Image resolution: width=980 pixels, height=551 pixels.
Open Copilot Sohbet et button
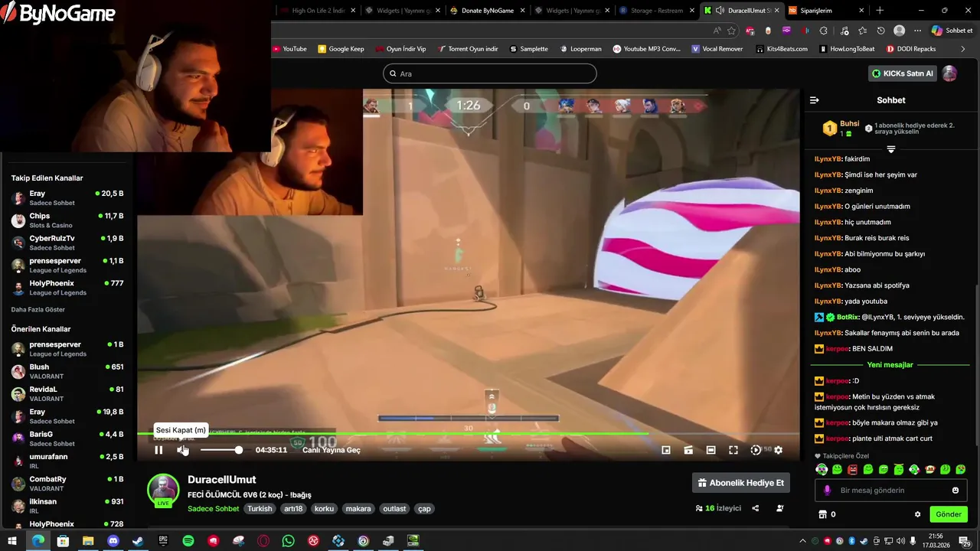[x=952, y=31]
